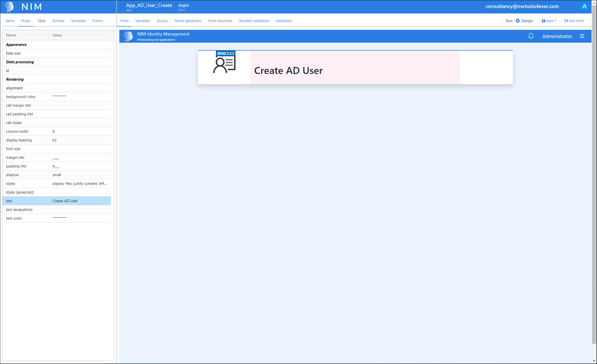Click the Variable validation link

click(254, 21)
